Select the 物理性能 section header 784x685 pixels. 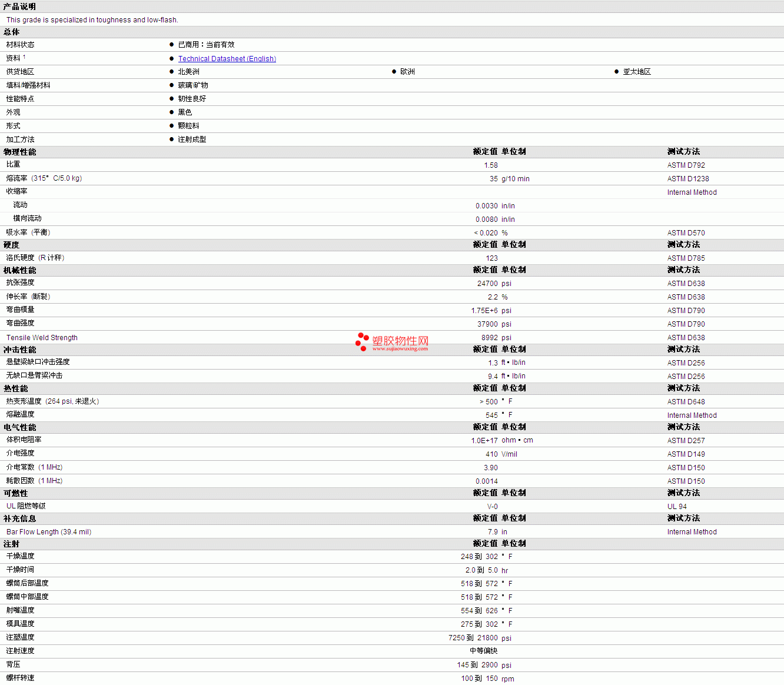click(19, 152)
